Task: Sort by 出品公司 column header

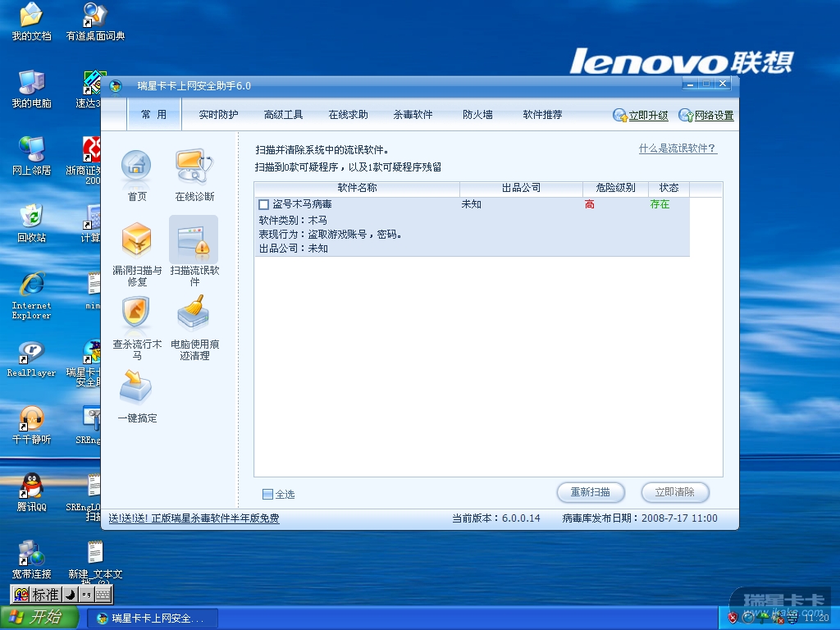Action: click(521, 188)
